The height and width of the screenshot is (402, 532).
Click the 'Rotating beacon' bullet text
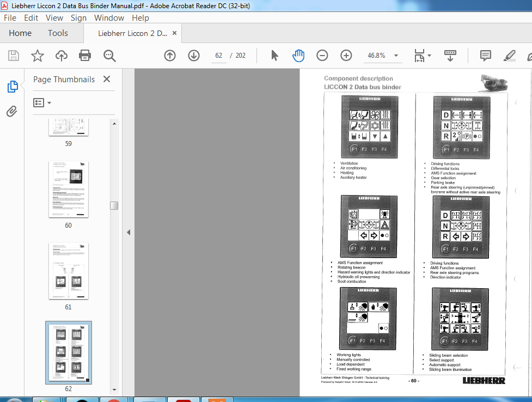coord(352,267)
